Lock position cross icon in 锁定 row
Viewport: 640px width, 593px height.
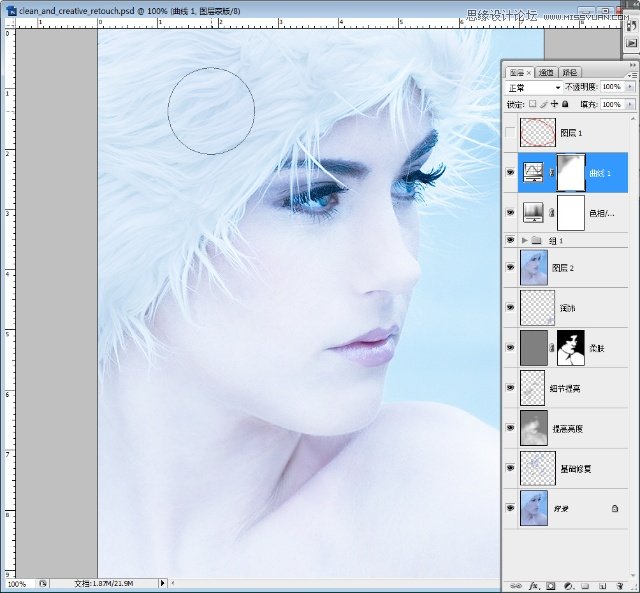point(554,104)
